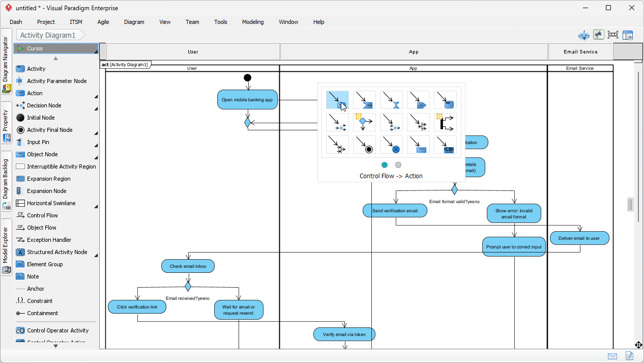Select the Note tool in palette

(x=33, y=276)
